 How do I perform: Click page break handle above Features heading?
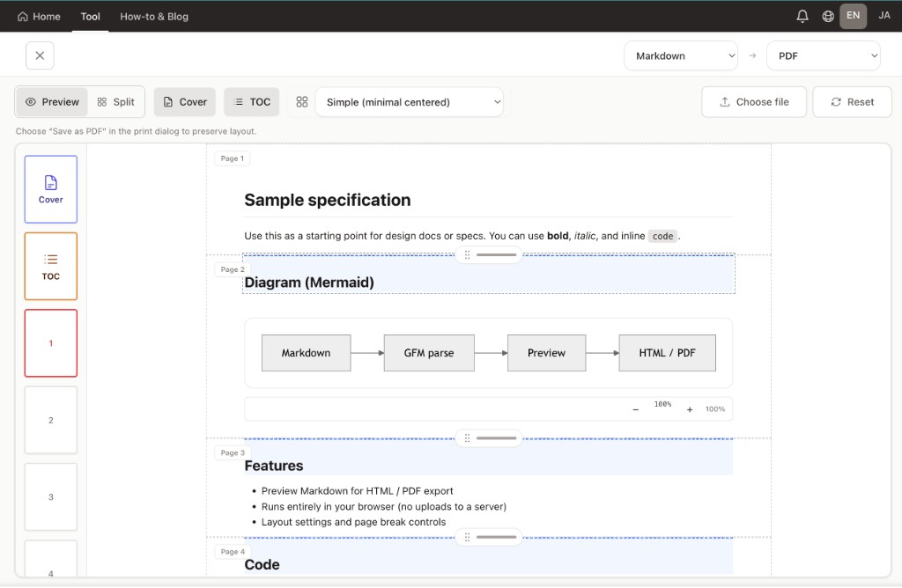pos(489,438)
